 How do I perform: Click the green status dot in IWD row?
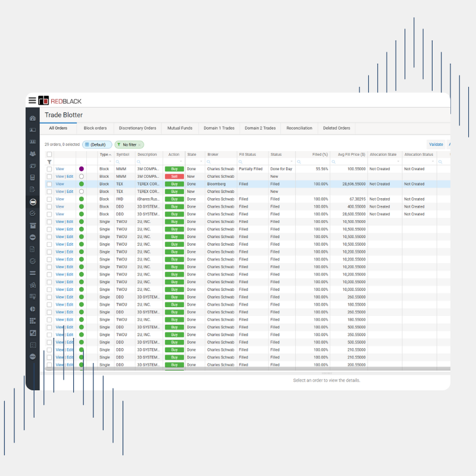tap(82, 199)
